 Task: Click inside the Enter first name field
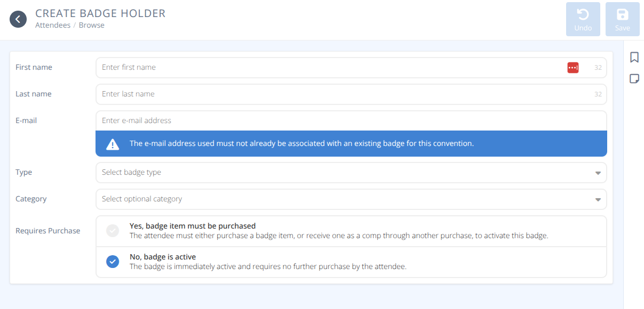(267, 67)
